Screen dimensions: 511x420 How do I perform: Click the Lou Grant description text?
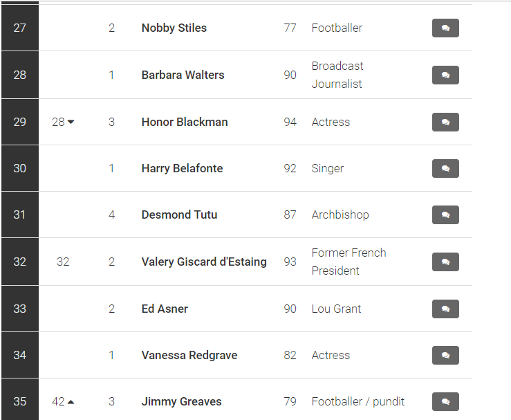336,309
